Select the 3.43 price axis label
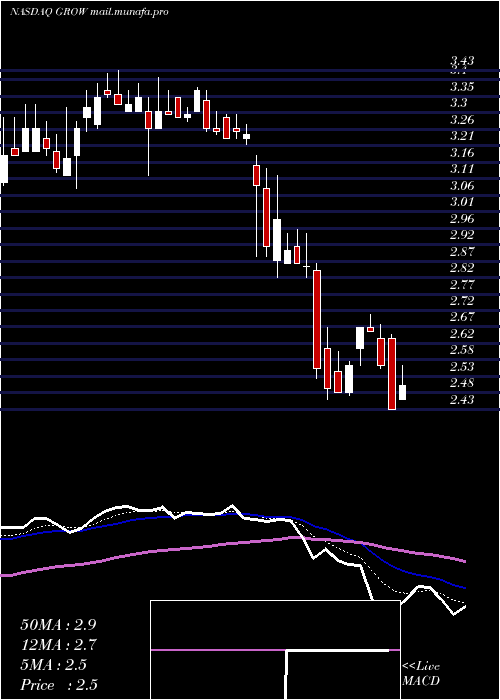The width and height of the screenshot is (500, 700). [x=462, y=62]
